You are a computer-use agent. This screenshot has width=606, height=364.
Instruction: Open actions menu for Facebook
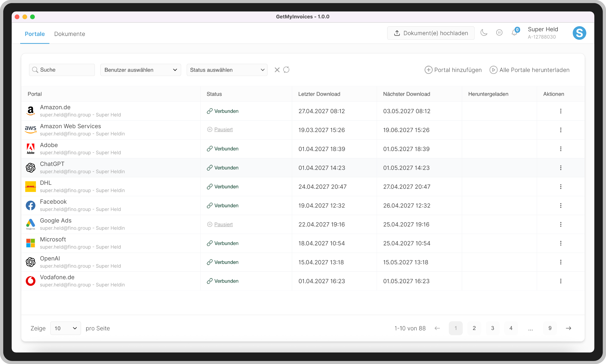coord(561,206)
